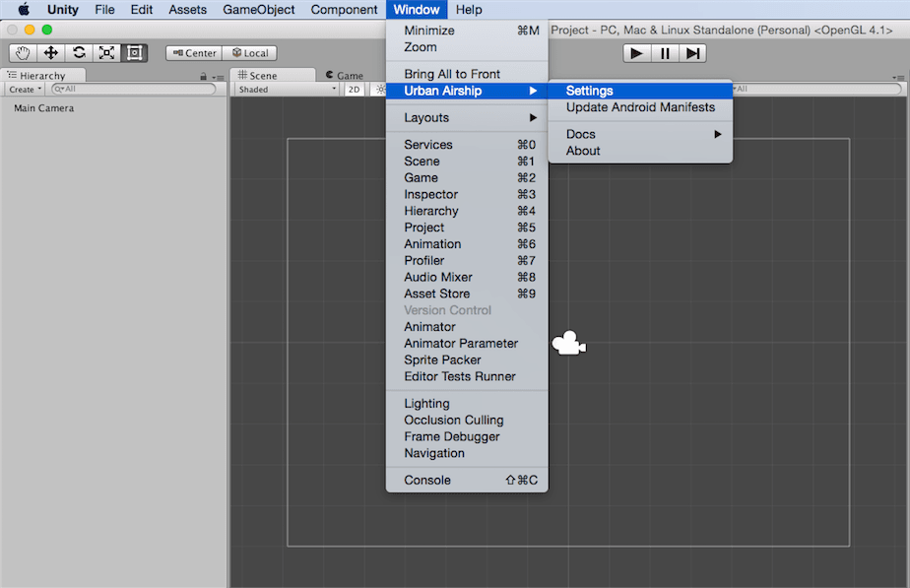The width and height of the screenshot is (910, 588).
Task: Expand the Layouts submenu
Action: click(466, 118)
